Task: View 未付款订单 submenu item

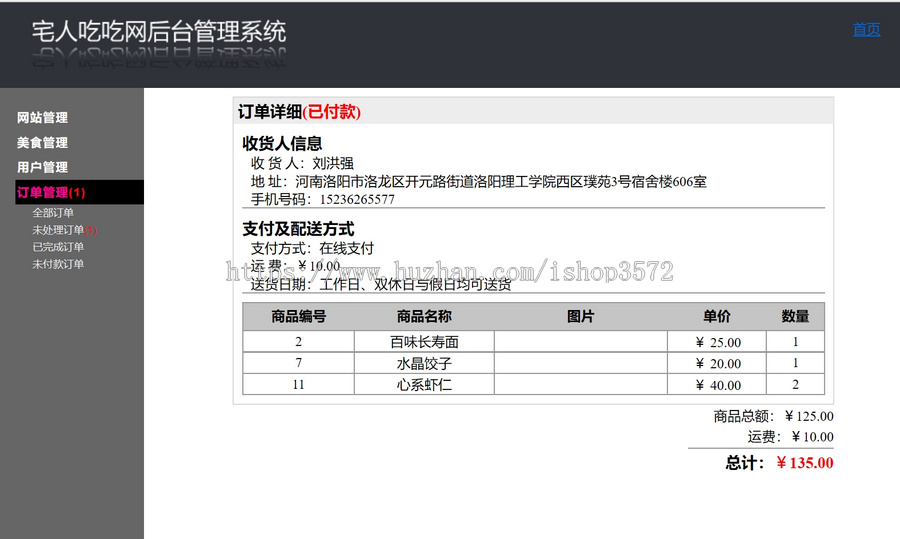Action: click(x=58, y=264)
